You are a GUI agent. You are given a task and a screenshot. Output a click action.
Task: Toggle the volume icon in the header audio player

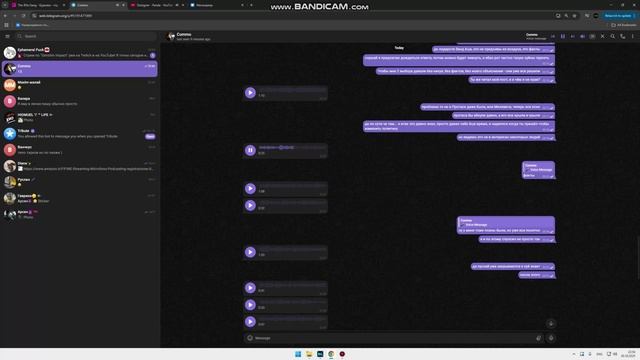coord(582,36)
